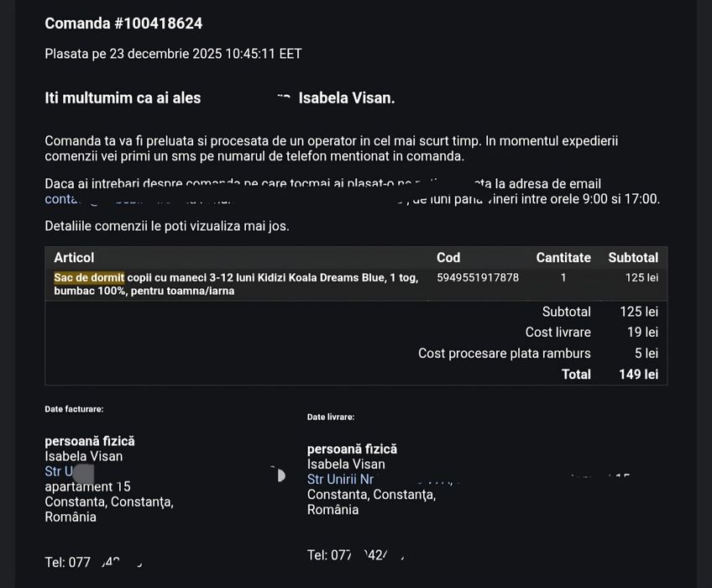Open the billing street address link above apartament 15
Viewport: 712px width, 588px height.
pyautogui.click(x=59, y=471)
